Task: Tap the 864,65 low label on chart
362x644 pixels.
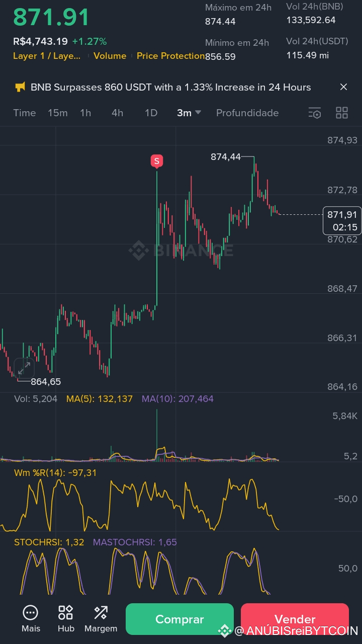Action: (46, 382)
